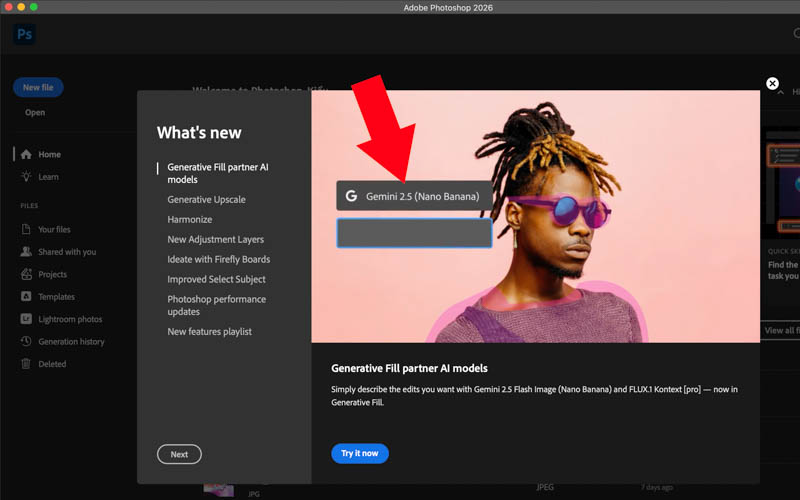Click the quick skills thumbnail on right edge

tap(783, 183)
